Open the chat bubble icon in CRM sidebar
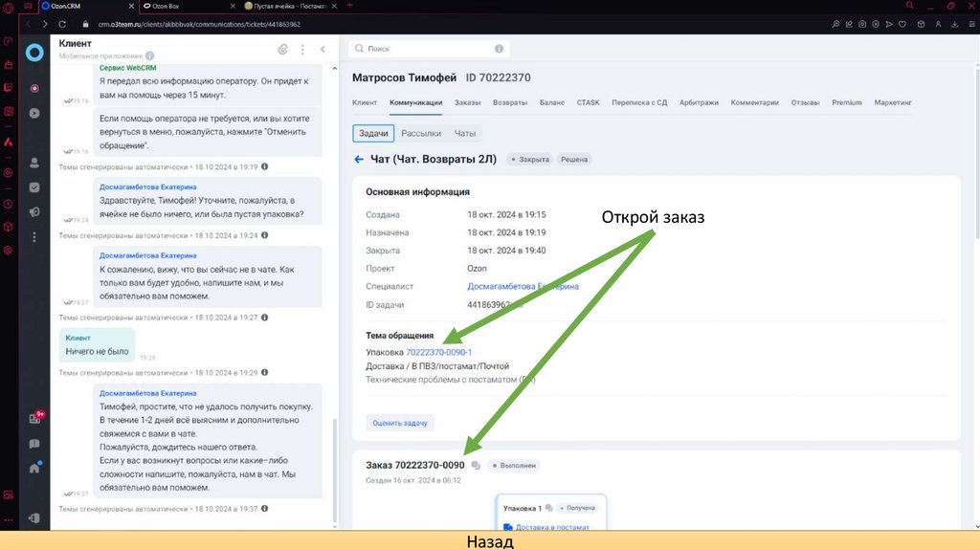This screenshot has height=549, width=980. pyautogui.click(x=34, y=444)
